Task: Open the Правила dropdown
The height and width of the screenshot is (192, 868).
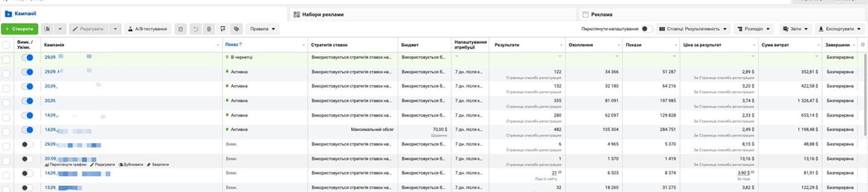Action: 263,29
